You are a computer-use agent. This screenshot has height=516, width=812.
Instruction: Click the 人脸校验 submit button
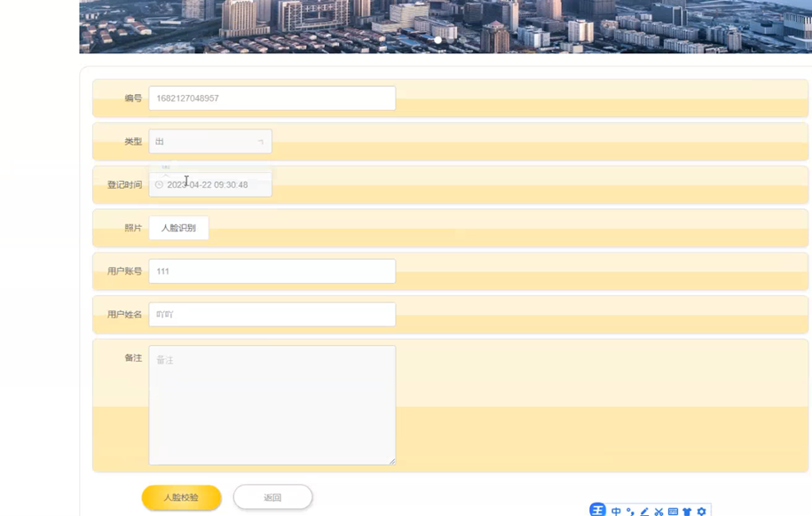pos(181,497)
